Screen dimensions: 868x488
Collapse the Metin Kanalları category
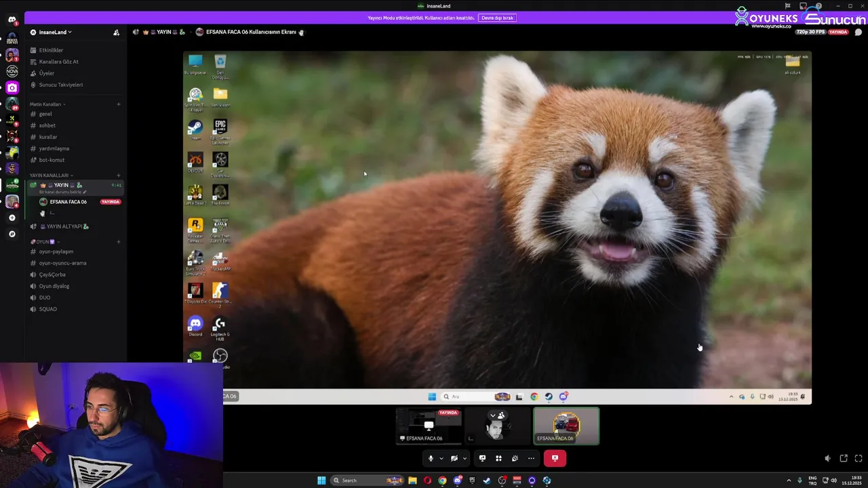tap(46, 104)
